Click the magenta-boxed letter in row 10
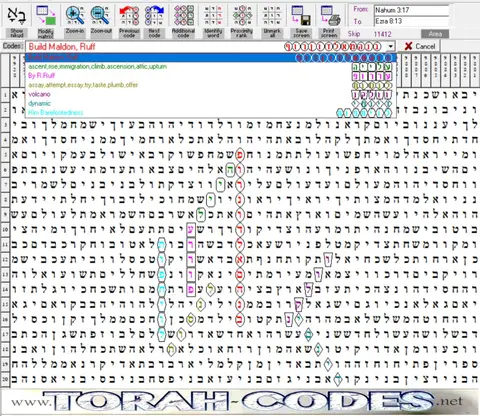The height and width of the screenshot is (416, 480). point(190,230)
